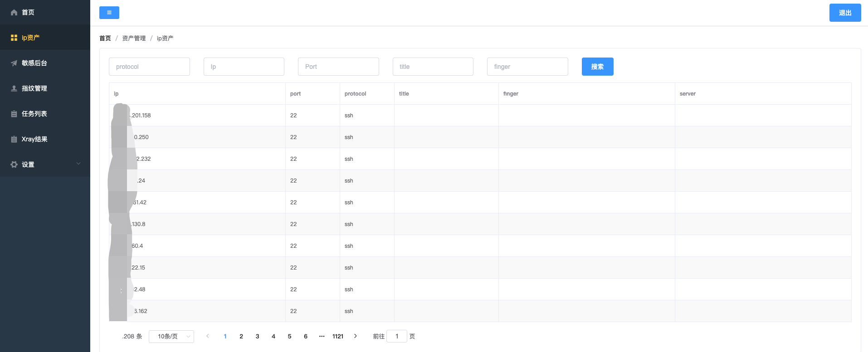Click the home icon beside 首页 in the sidebar

pos(14,12)
